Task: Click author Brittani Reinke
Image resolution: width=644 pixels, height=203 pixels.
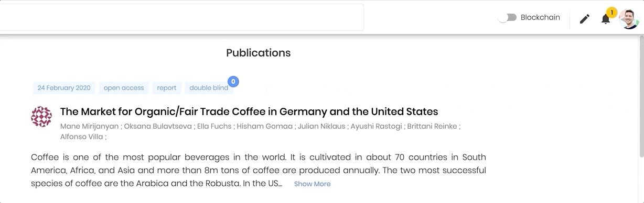Action: pyautogui.click(x=432, y=126)
